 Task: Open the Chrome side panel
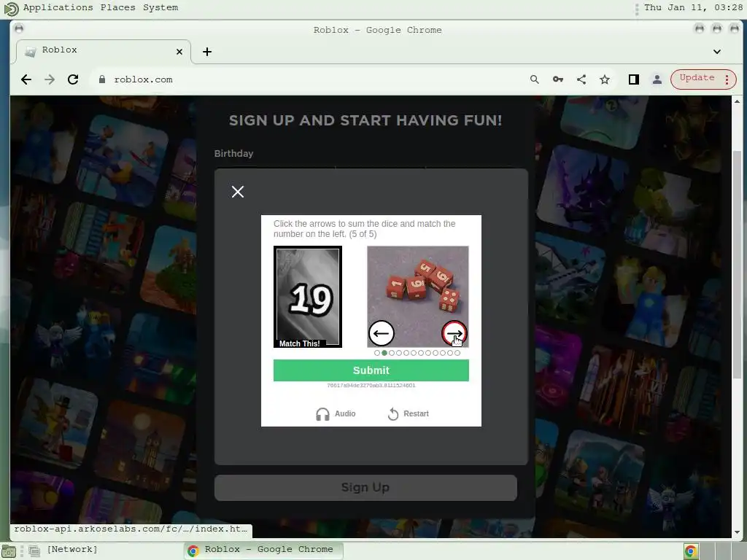click(634, 79)
